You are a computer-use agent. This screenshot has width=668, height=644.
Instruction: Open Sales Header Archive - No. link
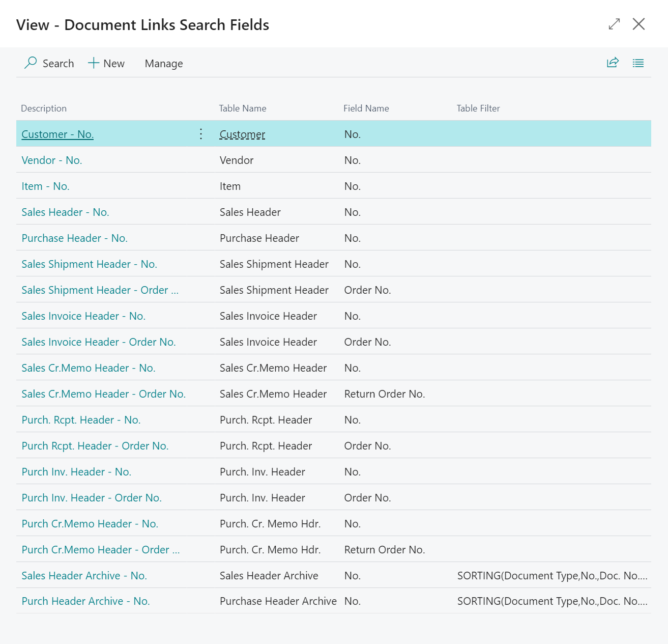pos(84,576)
